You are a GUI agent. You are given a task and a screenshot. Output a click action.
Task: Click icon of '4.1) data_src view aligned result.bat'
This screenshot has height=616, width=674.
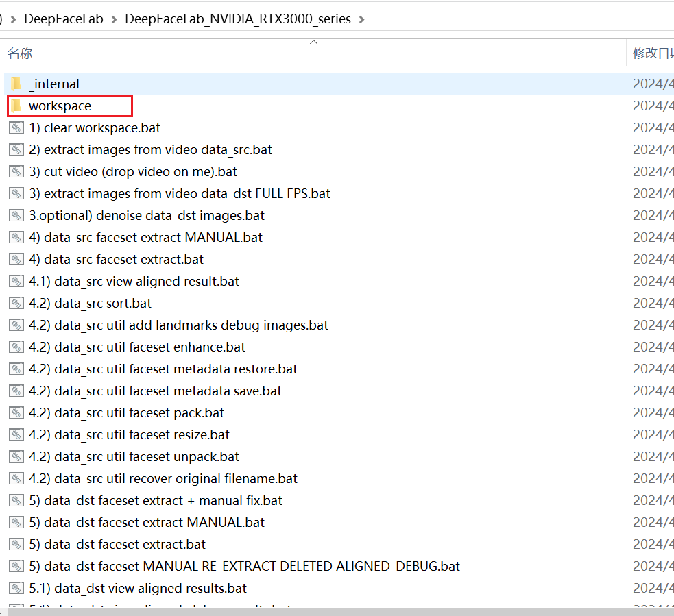pyautogui.click(x=16, y=281)
